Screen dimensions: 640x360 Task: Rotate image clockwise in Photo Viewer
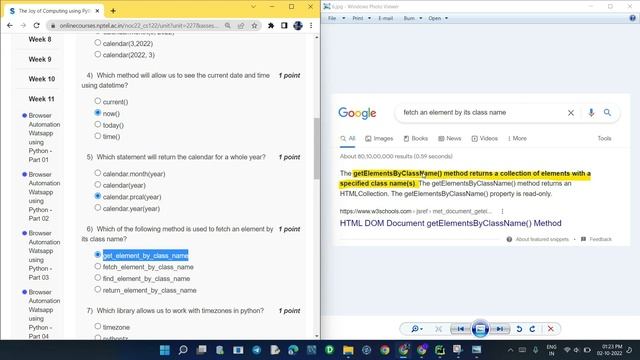coord(532,329)
